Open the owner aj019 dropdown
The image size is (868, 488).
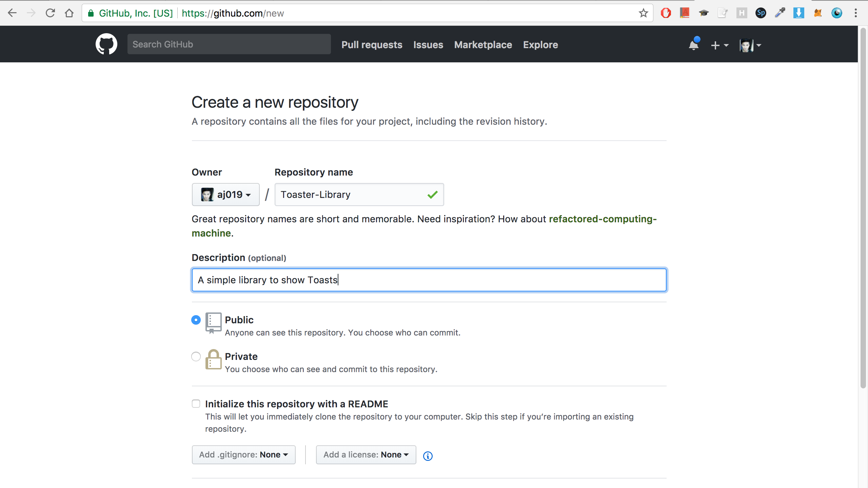click(x=225, y=194)
